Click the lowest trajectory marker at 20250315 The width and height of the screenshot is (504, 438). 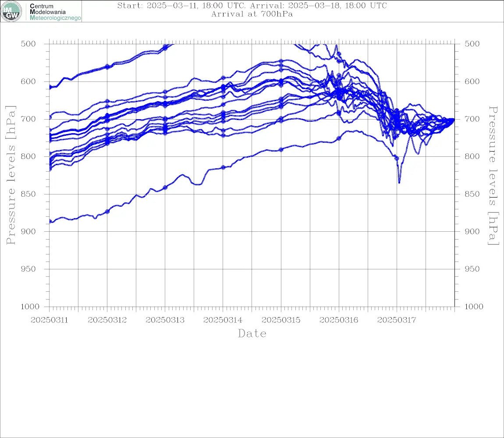[x=281, y=150]
